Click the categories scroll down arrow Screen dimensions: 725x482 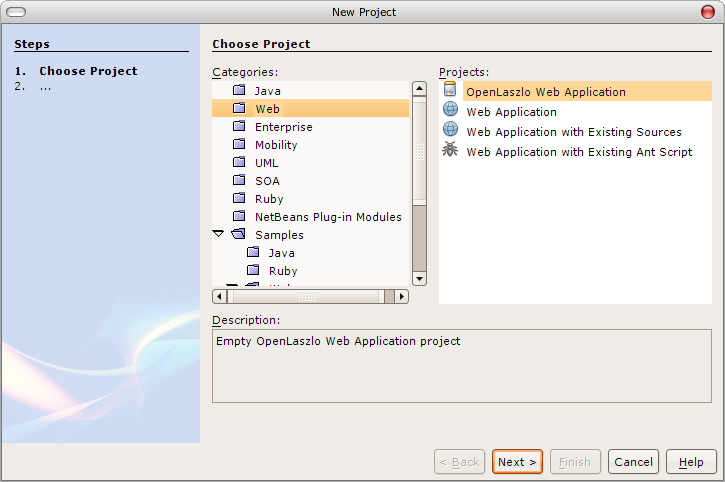(x=419, y=278)
